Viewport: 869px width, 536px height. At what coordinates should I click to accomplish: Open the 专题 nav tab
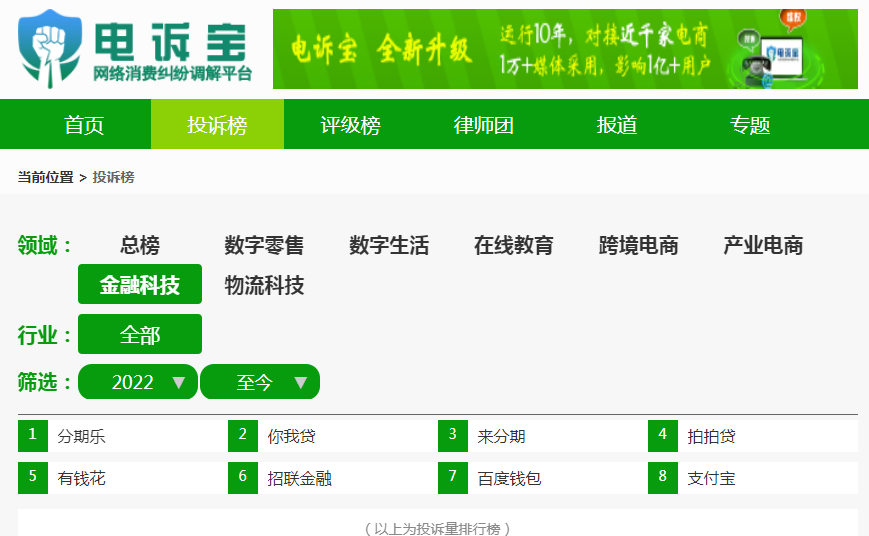click(749, 125)
